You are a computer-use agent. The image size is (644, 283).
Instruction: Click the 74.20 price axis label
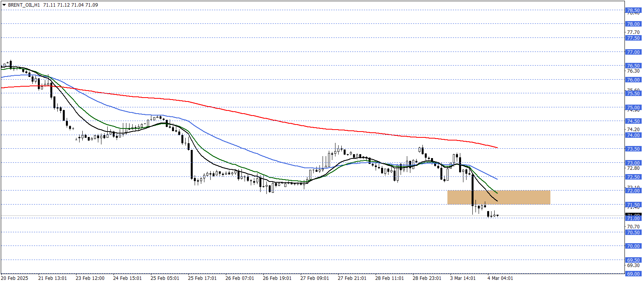[x=633, y=130]
